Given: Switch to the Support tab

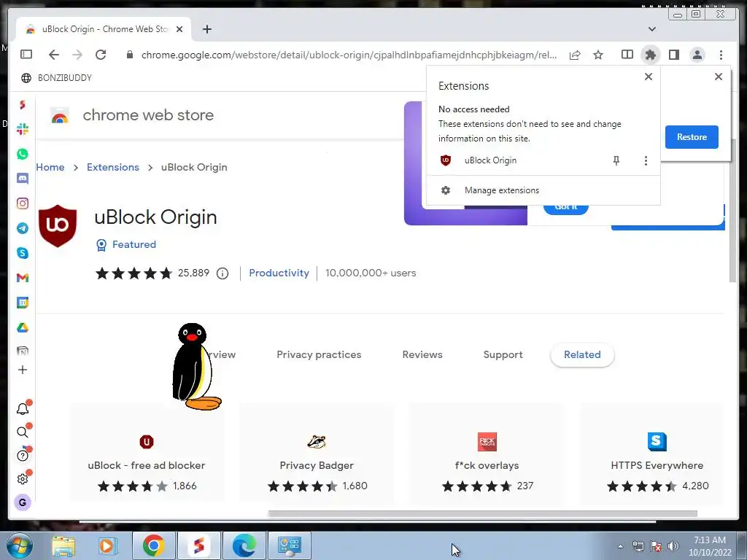Looking at the screenshot, I should coord(503,355).
